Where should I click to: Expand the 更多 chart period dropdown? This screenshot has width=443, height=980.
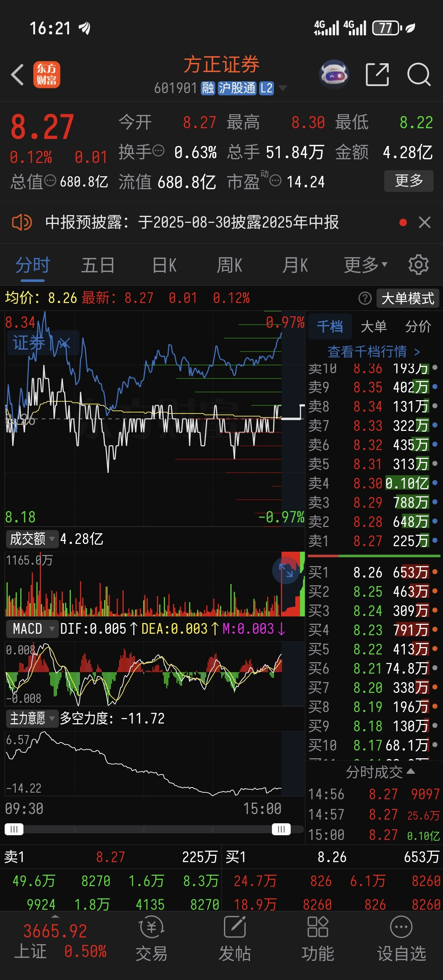click(365, 265)
